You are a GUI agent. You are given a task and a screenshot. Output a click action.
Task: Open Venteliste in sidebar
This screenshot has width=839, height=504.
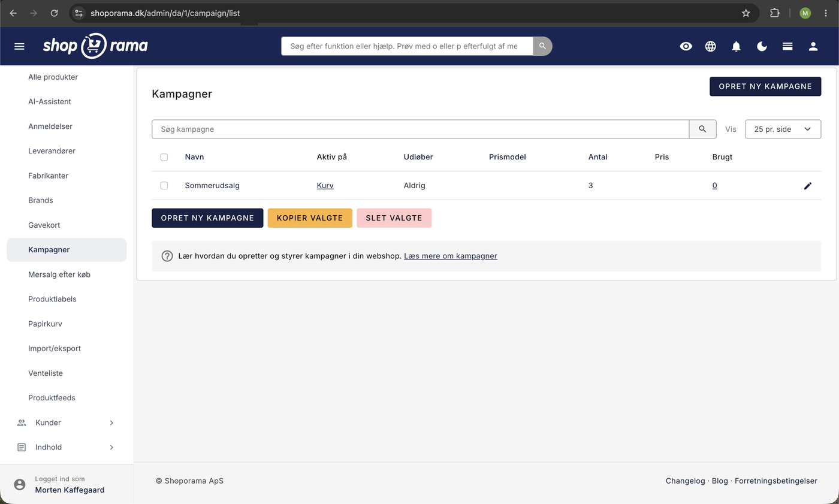[46, 373]
